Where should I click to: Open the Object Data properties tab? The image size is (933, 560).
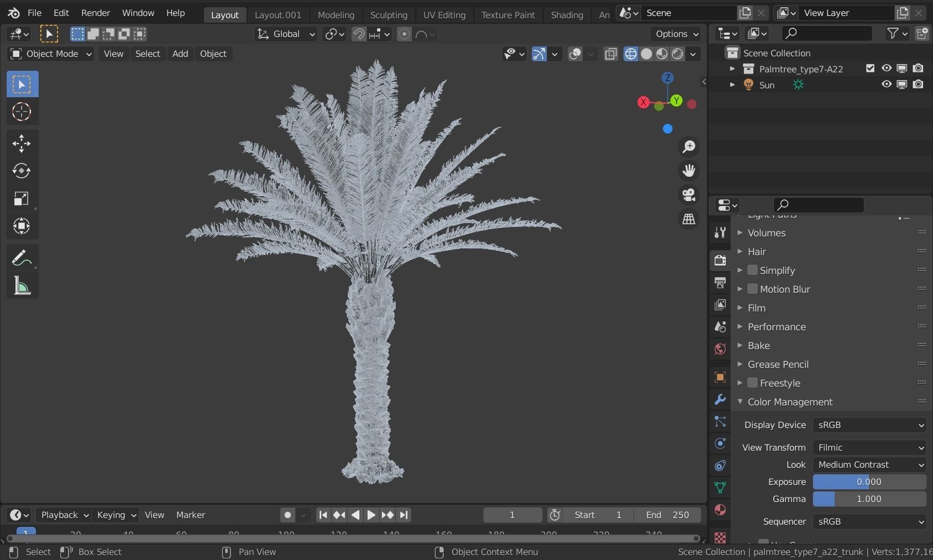click(x=720, y=488)
